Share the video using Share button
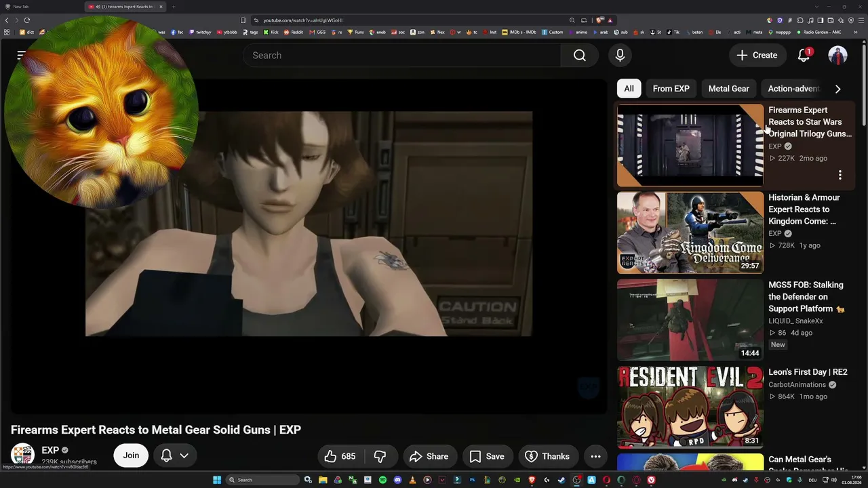The height and width of the screenshot is (488, 868). pos(429,456)
